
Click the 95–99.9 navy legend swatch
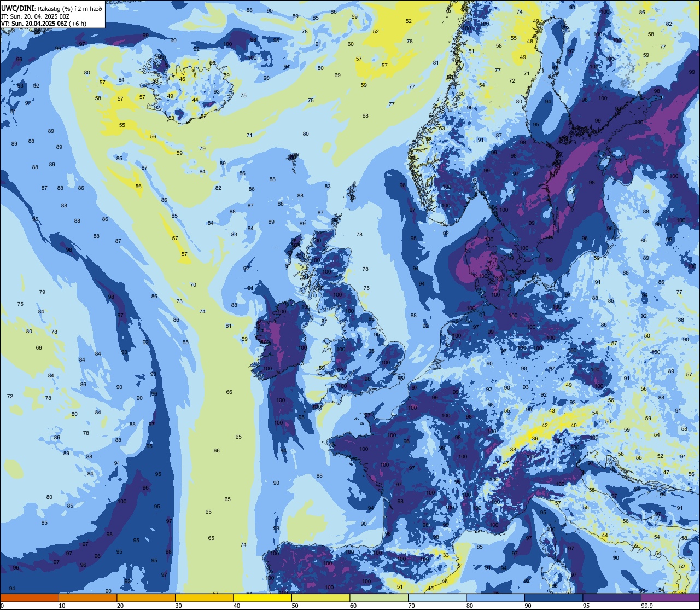tap(612, 597)
